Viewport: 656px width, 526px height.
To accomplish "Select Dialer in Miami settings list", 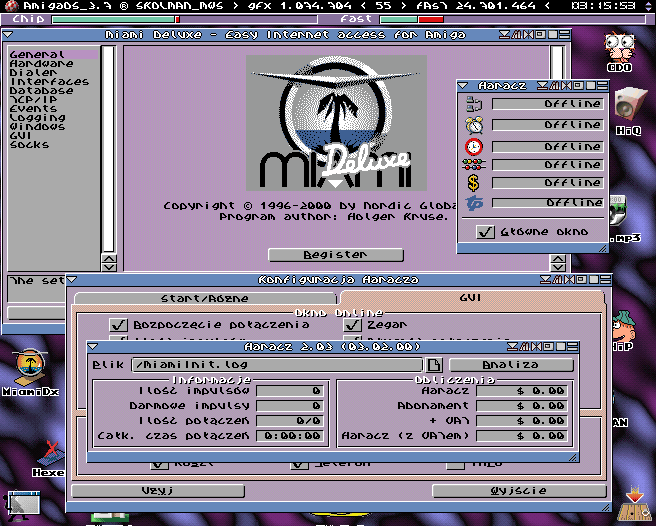I will point(53,72).
